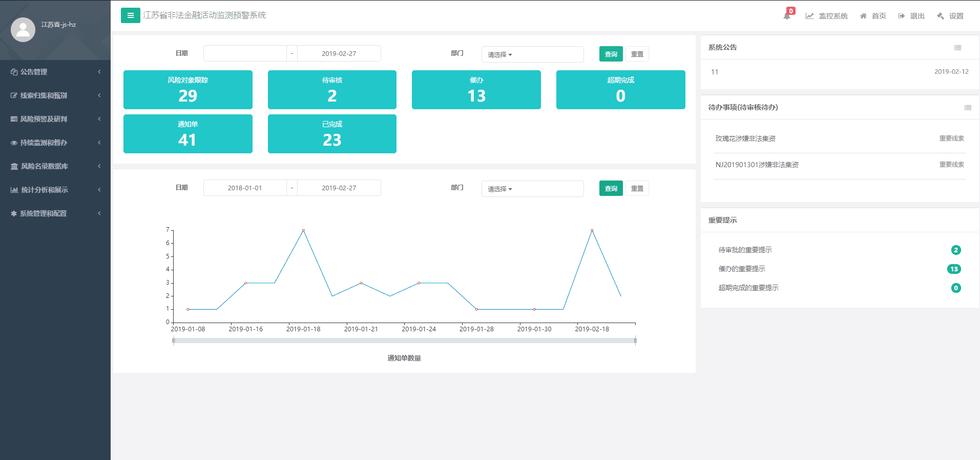
Task: Open 监控系统 in the top bar
Action: tap(827, 16)
